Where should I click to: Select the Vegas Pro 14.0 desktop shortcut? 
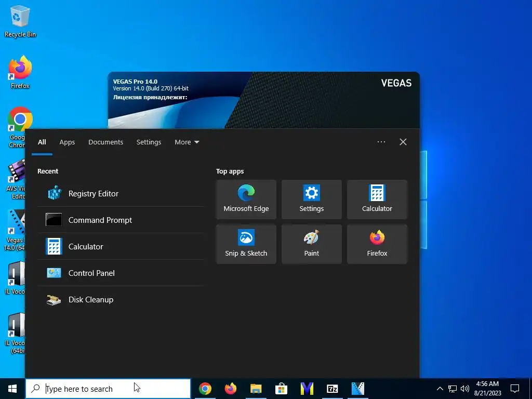15,230
